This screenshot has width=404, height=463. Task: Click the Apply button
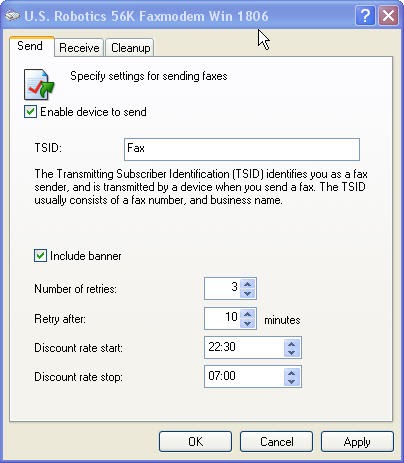357,442
